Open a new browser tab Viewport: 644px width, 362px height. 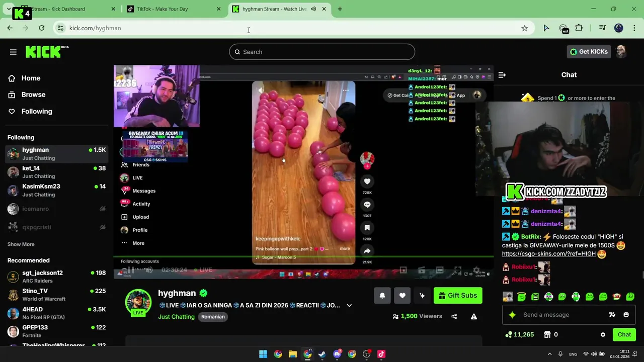[x=340, y=9]
